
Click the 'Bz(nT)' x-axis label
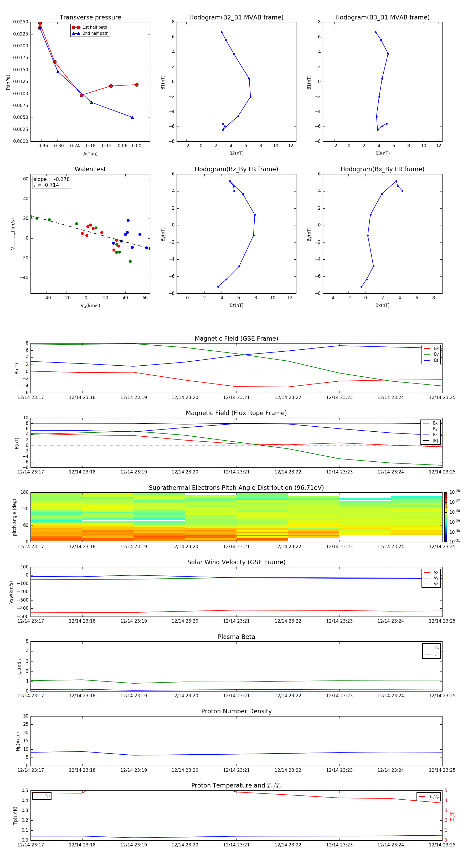click(236, 305)
